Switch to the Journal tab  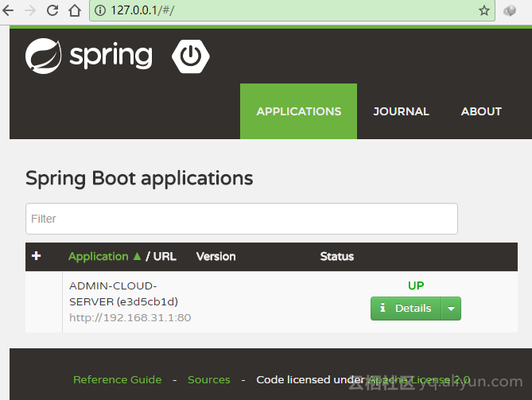point(401,111)
